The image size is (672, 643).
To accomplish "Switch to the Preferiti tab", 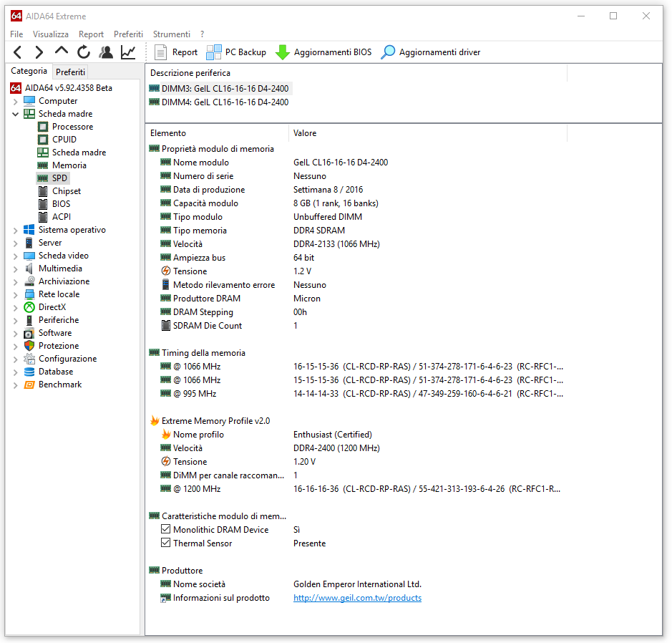I will (70, 72).
